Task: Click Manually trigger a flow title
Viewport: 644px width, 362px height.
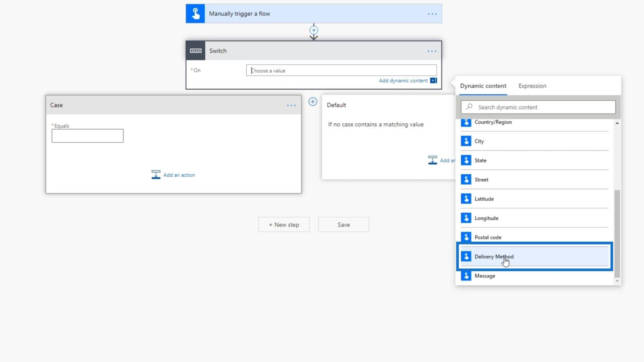Action: click(239, 14)
